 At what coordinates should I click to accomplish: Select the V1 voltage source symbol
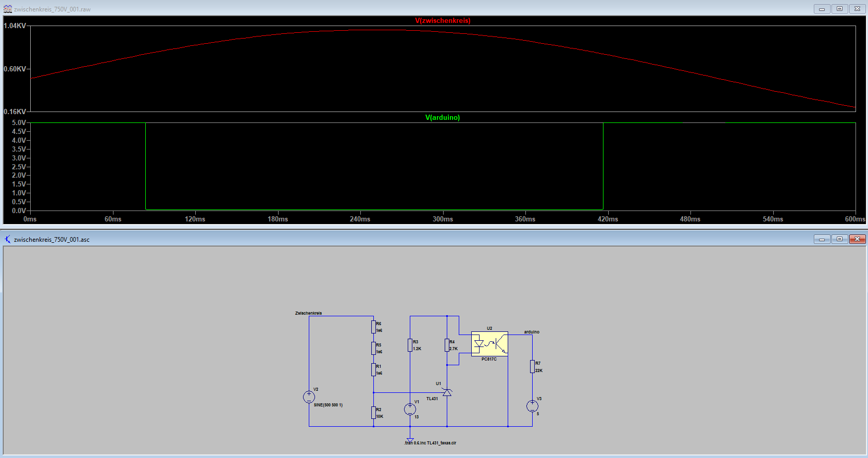[x=410, y=409]
